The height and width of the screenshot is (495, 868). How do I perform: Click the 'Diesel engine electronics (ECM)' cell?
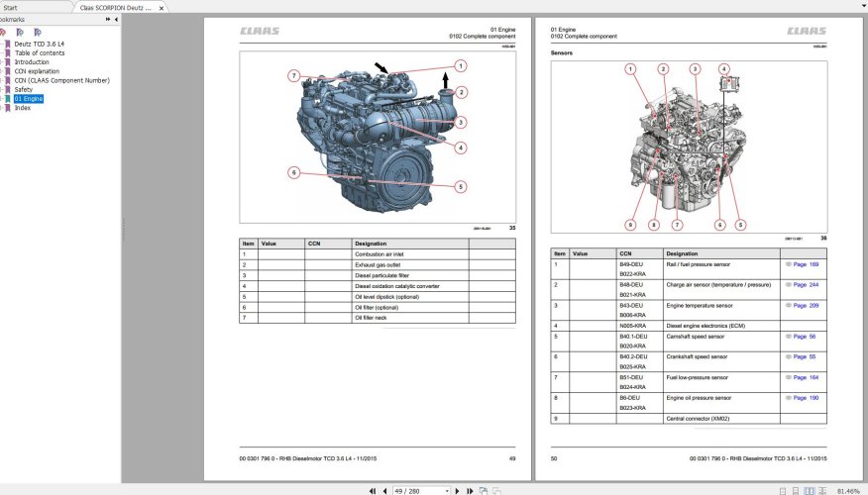click(x=721, y=326)
